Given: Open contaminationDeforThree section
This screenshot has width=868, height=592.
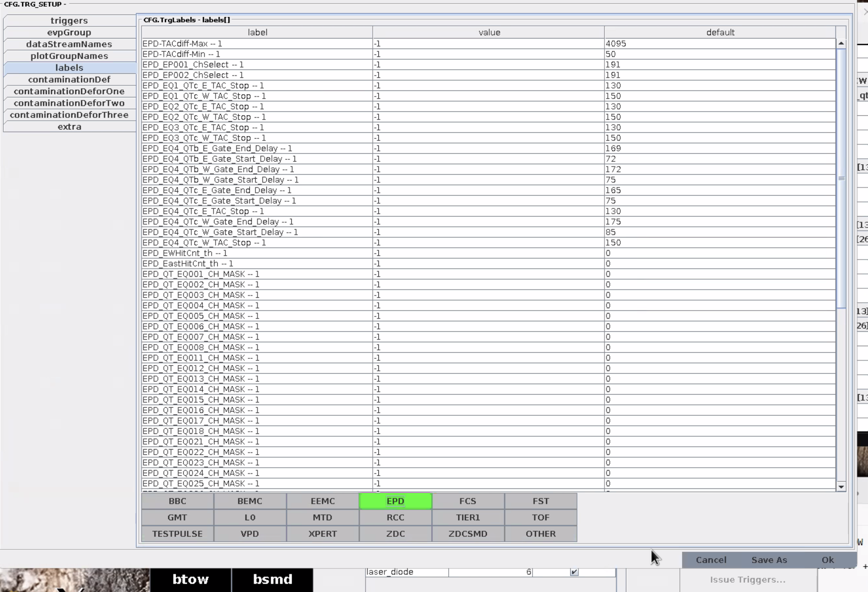Looking at the screenshot, I should point(69,115).
